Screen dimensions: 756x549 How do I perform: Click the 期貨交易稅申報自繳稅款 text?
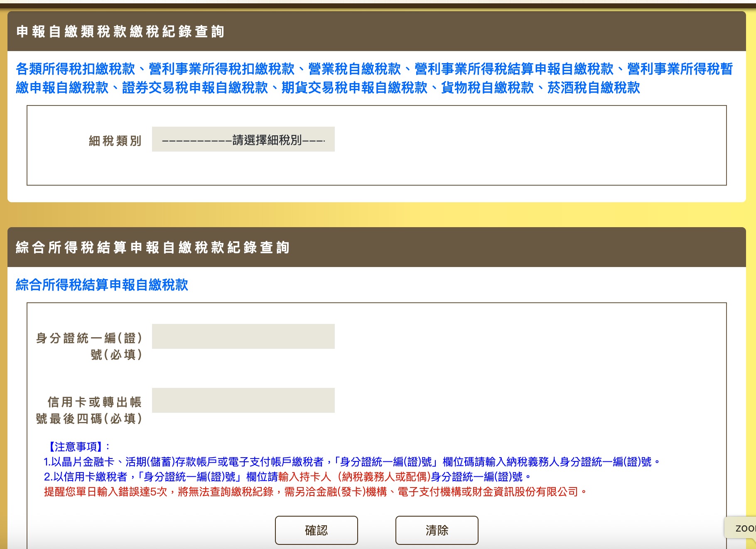coord(354,88)
